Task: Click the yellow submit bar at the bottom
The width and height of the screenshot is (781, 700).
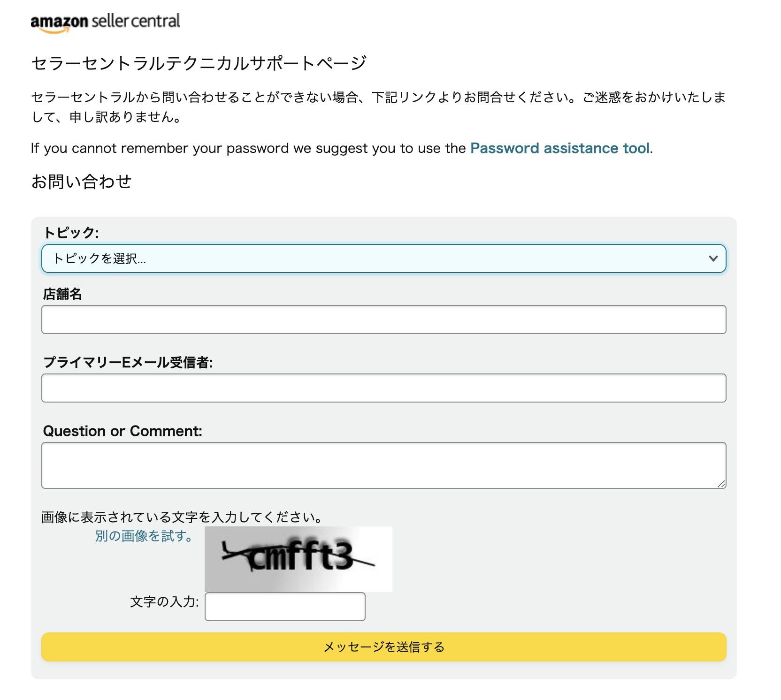Action: (x=383, y=646)
